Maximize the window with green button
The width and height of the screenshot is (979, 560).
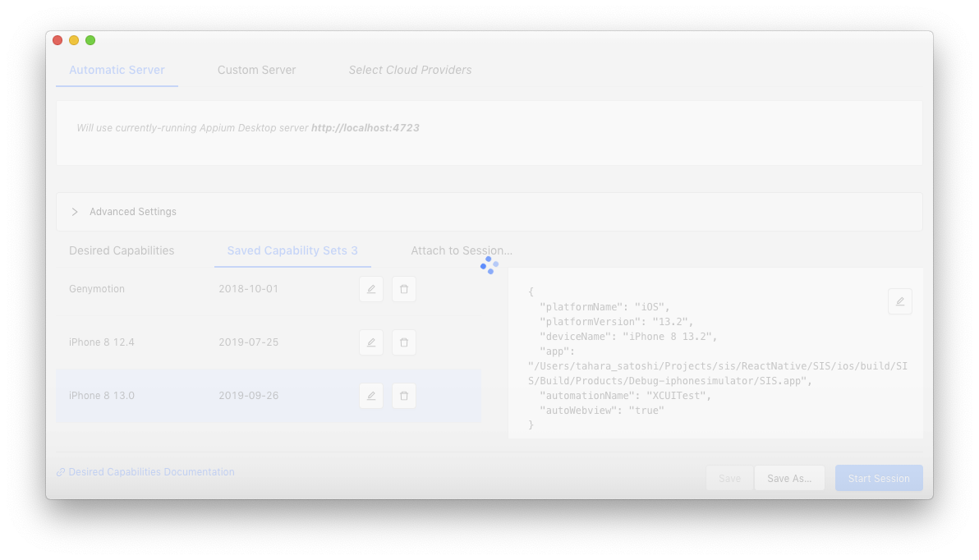coord(90,40)
